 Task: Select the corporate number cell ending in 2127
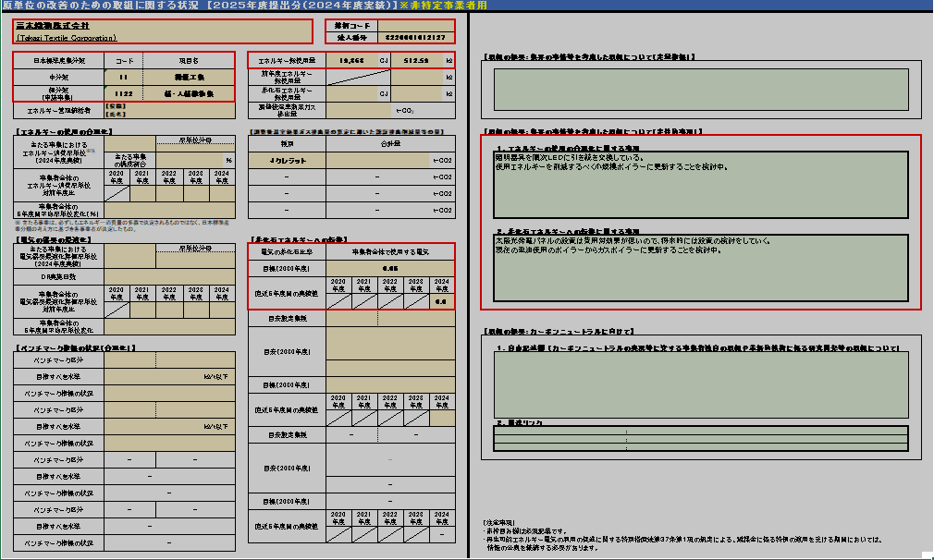(x=418, y=38)
